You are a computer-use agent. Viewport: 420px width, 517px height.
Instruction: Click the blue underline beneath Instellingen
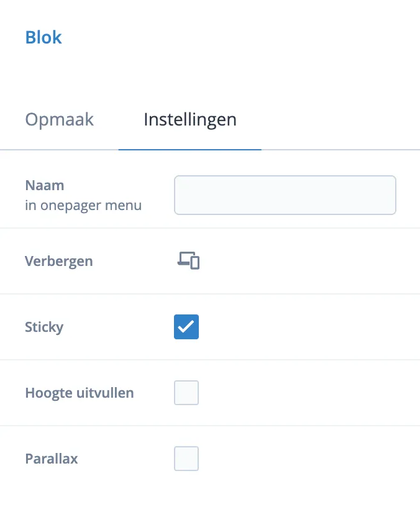[x=189, y=149]
